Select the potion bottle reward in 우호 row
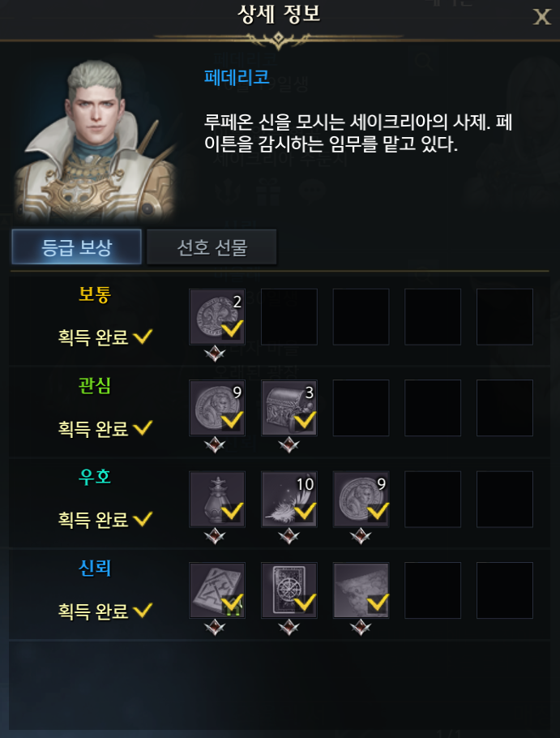Image resolution: width=560 pixels, height=738 pixels. click(216, 499)
